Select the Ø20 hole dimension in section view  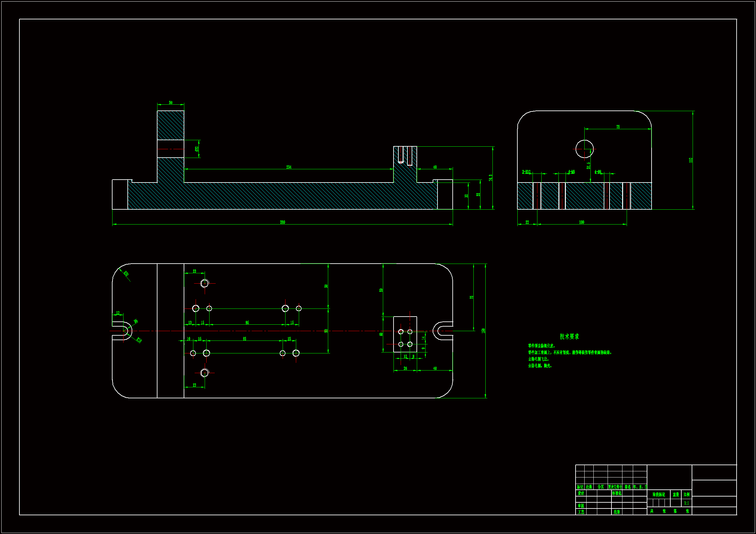(197, 149)
